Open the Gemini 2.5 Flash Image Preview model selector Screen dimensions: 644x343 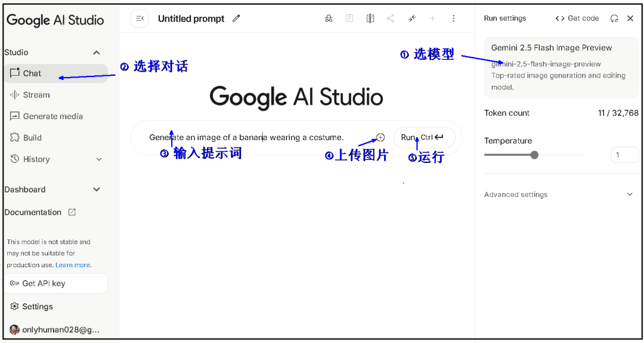coord(561,67)
